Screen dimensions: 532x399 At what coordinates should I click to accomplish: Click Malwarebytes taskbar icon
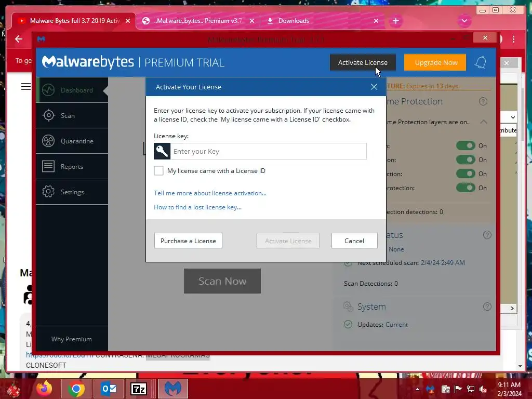[x=172, y=389]
